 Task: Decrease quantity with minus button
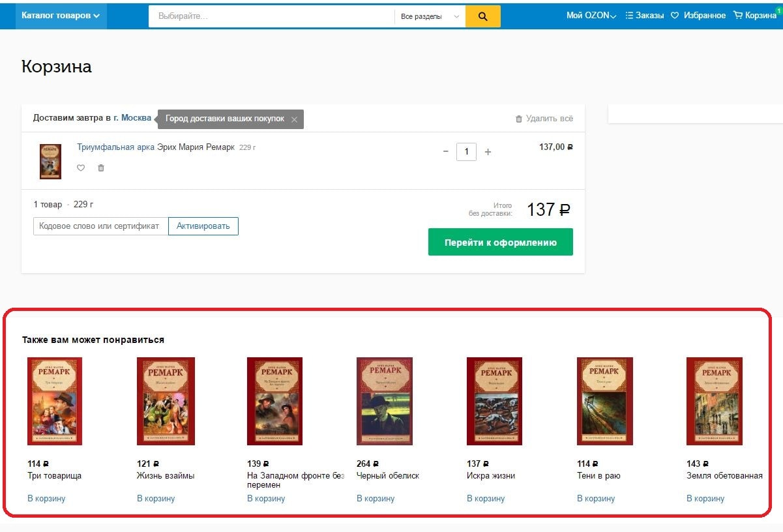(x=446, y=151)
